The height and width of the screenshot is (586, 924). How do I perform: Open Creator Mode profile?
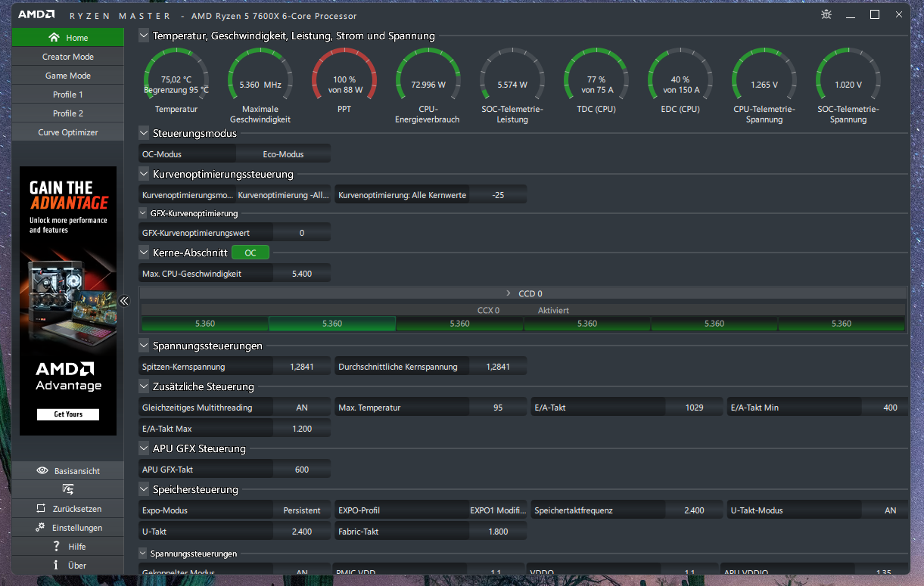pyautogui.click(x=68, y=57)
